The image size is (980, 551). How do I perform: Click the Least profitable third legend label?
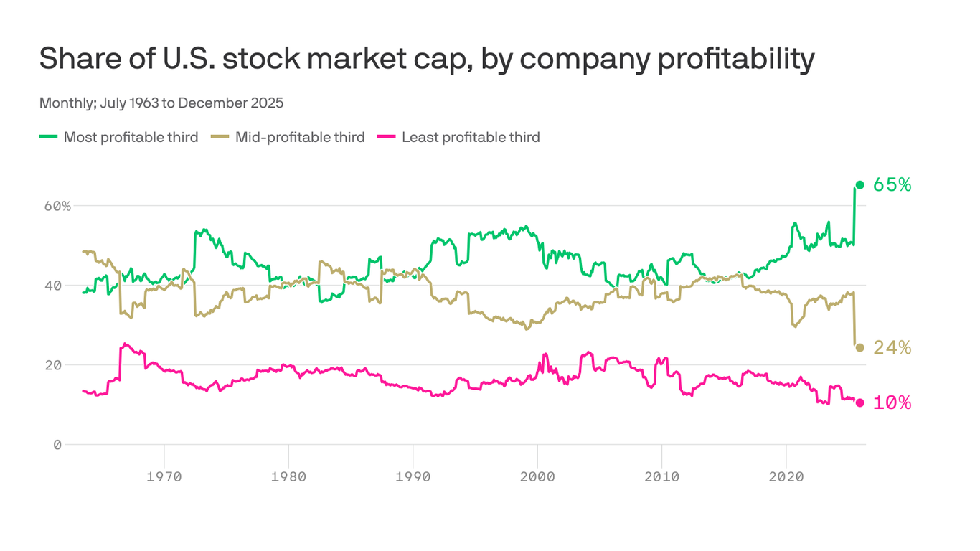(x=471, y=137)
